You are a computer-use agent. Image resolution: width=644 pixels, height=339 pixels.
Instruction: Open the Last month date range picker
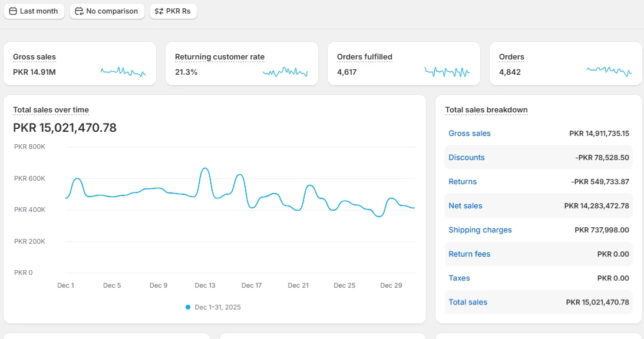(x=34, y=11)
